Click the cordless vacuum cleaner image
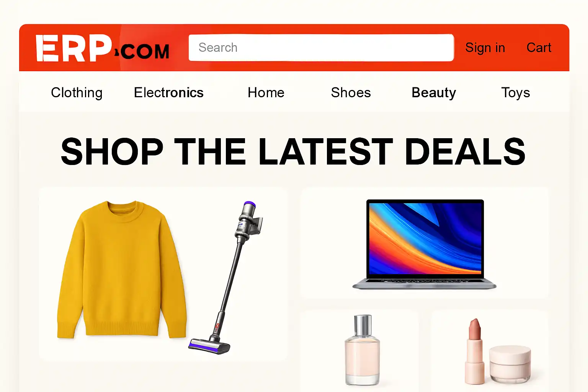 point(226,278)
